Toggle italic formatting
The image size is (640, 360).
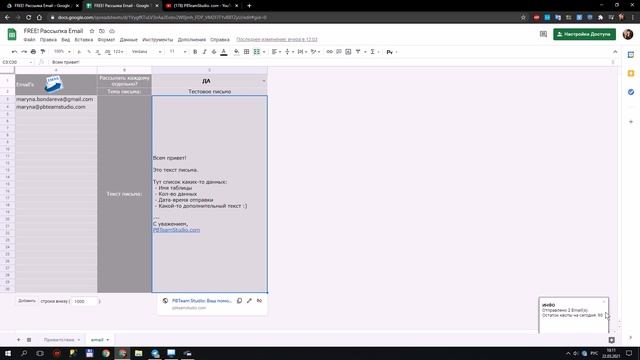tap(204, 52)
